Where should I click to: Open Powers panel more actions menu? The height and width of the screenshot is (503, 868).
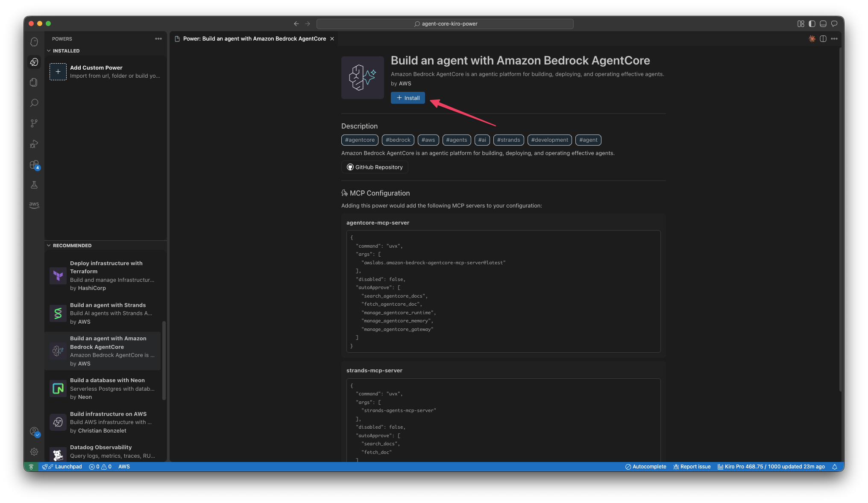(x=158, y=39)
